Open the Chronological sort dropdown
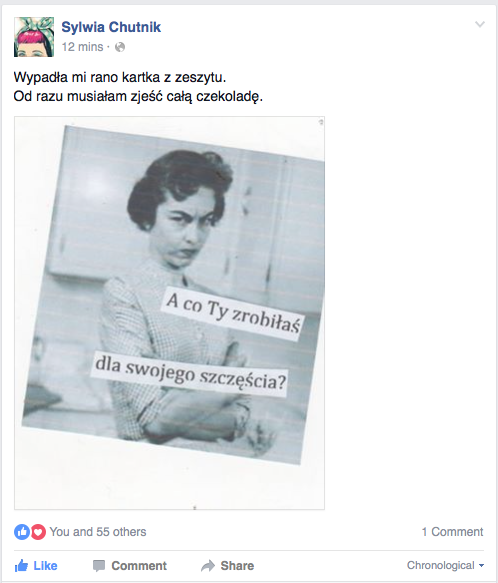 pos(446,565)
